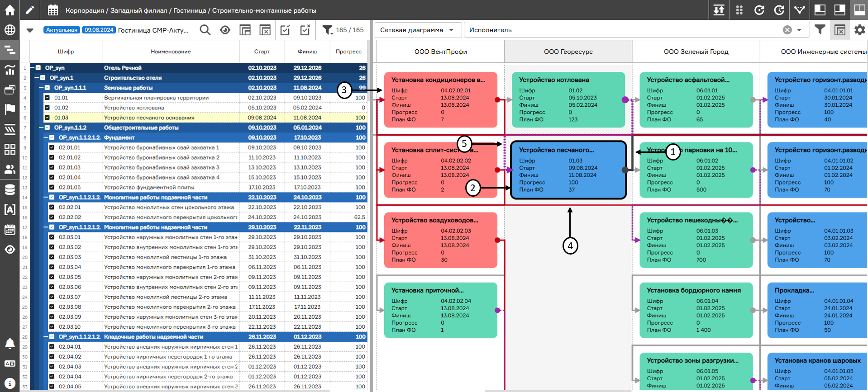Image resolution: width=868 pixels, height=392 pixels.
Task: Collapse the Фундамент group node
Action: [x=46, y=137]
